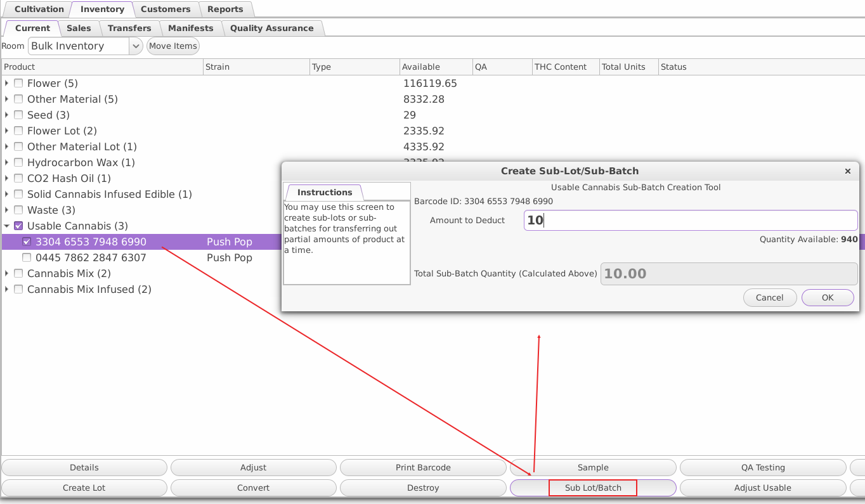The width and height of the screenshot is (865, 504).
Task: Select the Transfers tab
Action: pyautogui.click(x=129, y=28)
